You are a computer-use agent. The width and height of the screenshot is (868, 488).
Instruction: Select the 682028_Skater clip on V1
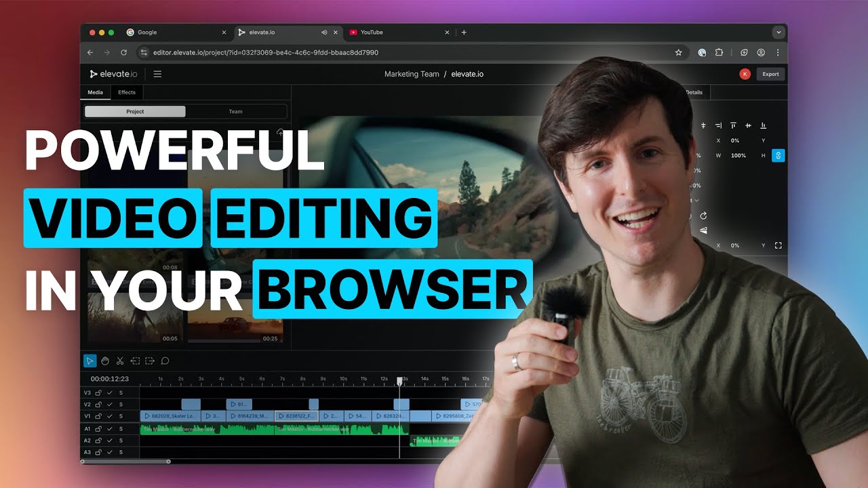pos(171,416)
